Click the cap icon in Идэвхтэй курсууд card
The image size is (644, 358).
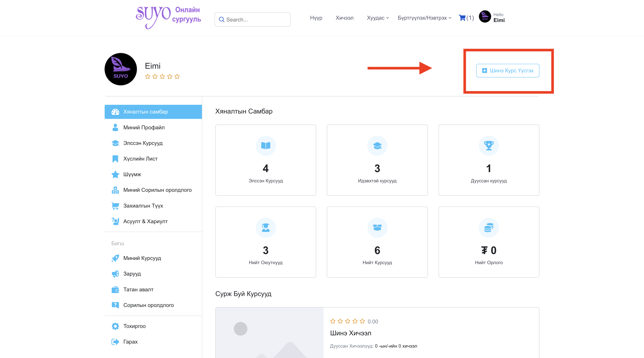click(x=377, y=145)
